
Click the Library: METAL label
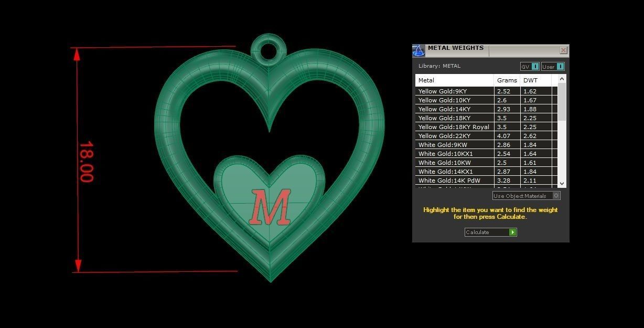[439, 66]
